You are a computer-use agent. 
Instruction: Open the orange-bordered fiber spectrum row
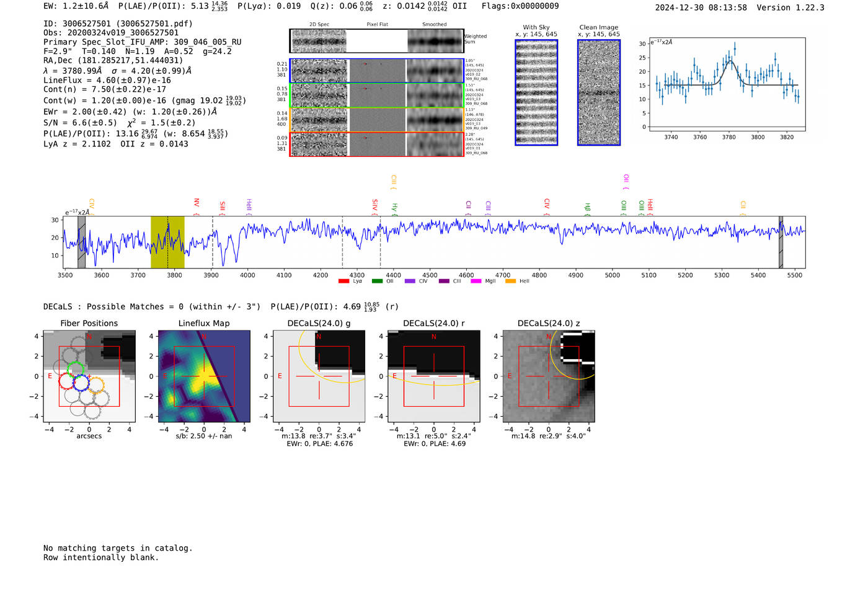[377, 120]
